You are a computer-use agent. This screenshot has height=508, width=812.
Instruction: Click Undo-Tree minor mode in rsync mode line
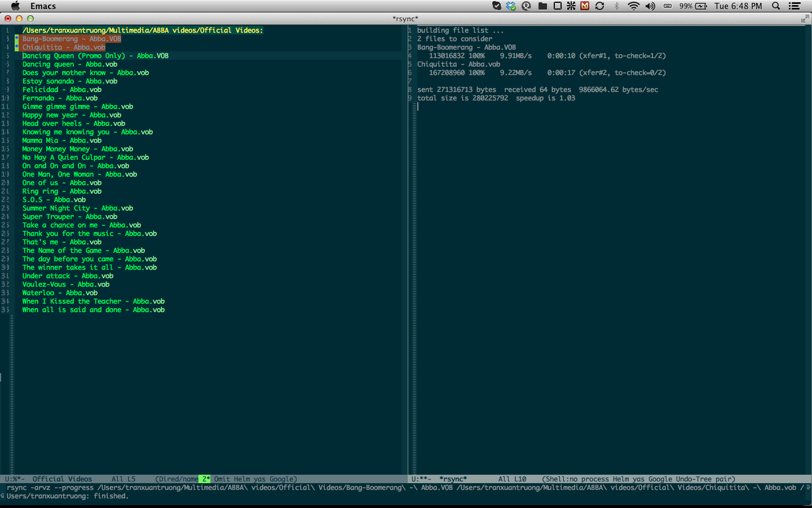click(695, 479)
